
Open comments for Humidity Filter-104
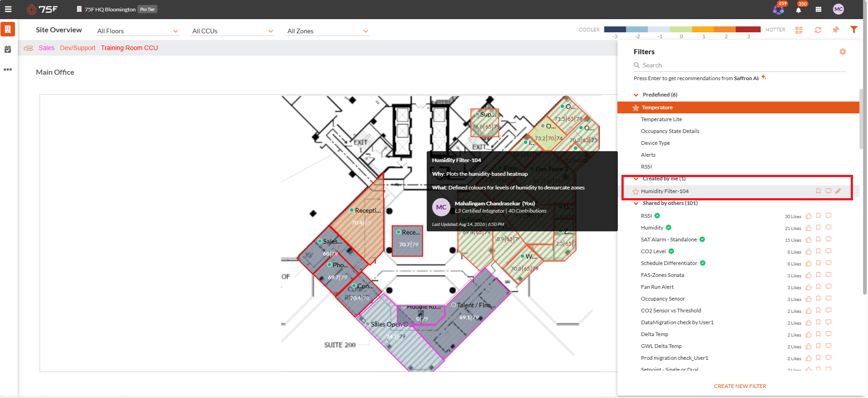coord(828,191)
